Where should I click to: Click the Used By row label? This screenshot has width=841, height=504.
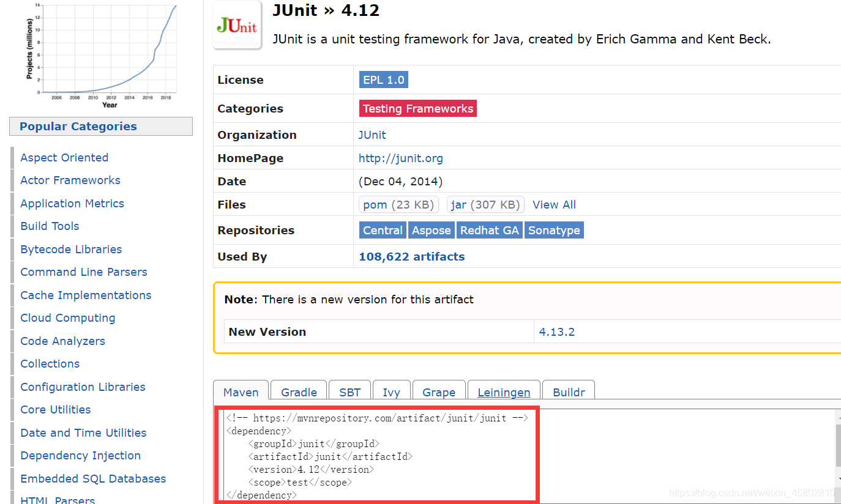(x=242, y=257)
